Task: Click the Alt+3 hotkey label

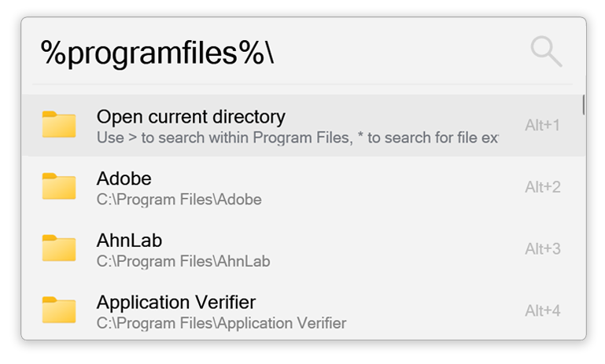Action: tap(543, 248)
